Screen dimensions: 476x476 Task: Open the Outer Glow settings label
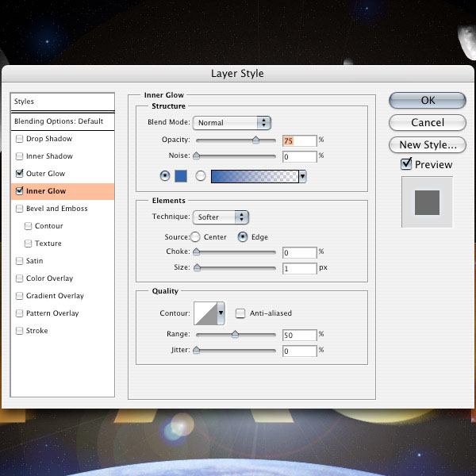click(x=45, y=174)
